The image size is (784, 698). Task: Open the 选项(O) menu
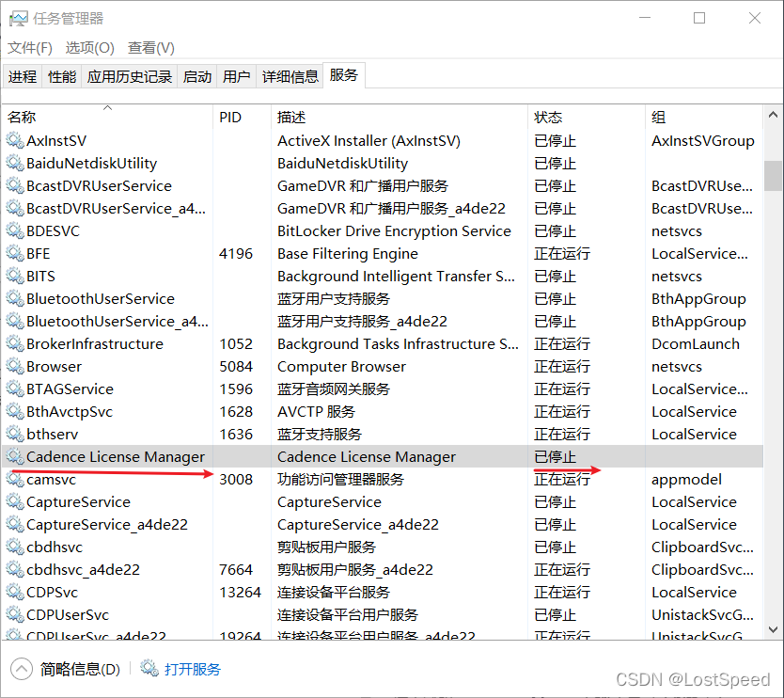[x=89, y=47]
